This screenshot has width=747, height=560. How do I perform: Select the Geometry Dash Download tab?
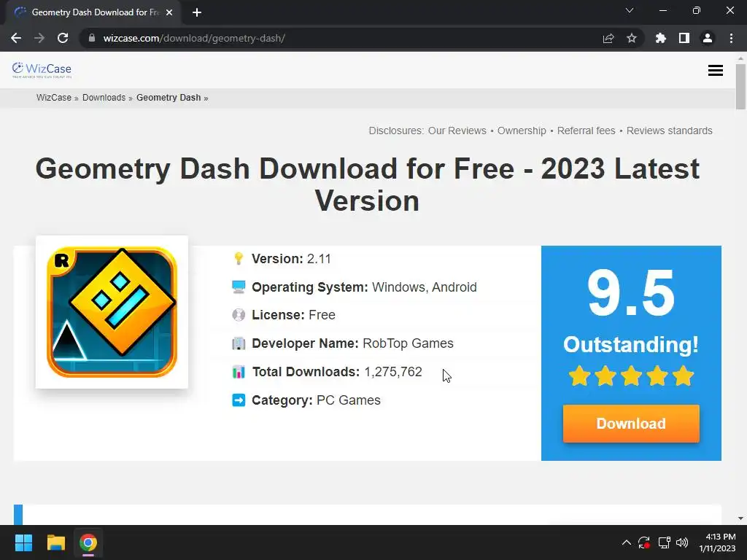tap(93, 12)
